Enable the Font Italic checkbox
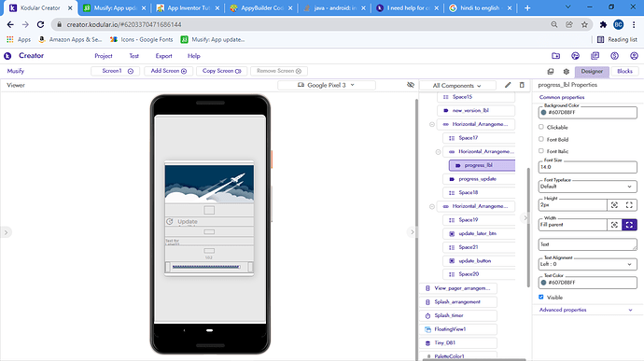 (x=541, y=151)
